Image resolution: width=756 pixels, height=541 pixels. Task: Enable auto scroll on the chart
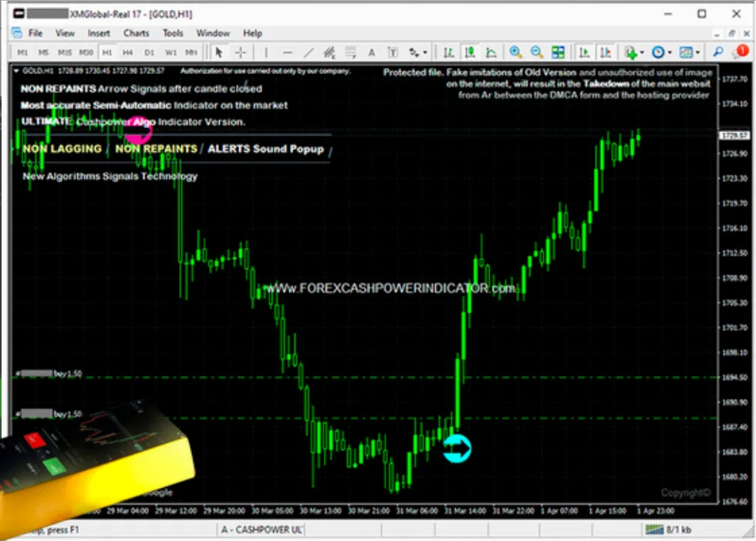tap(584, 52)
